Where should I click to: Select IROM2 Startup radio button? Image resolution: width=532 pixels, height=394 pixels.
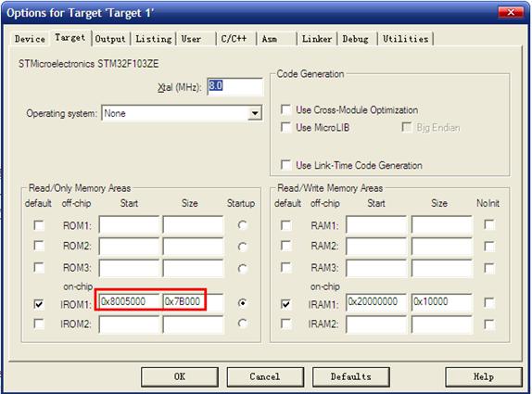click(x=242, y=324)
